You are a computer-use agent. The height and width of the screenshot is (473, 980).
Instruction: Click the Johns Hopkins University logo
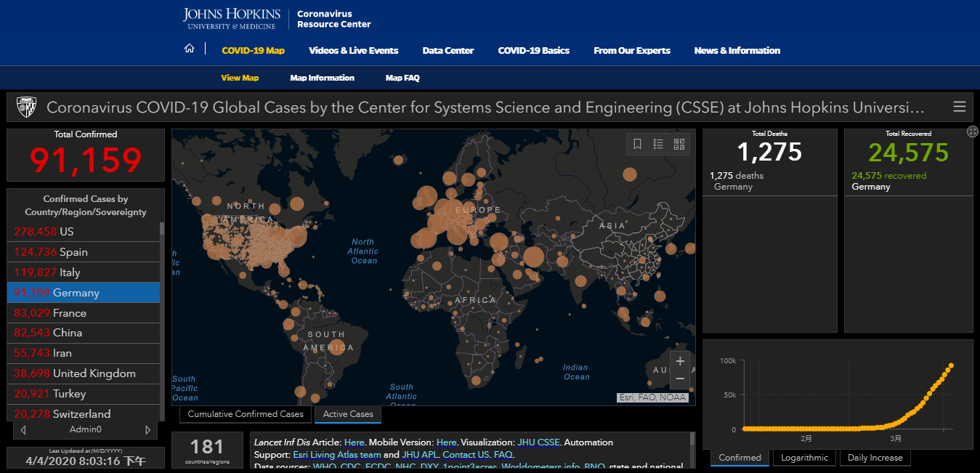[232, 19]
